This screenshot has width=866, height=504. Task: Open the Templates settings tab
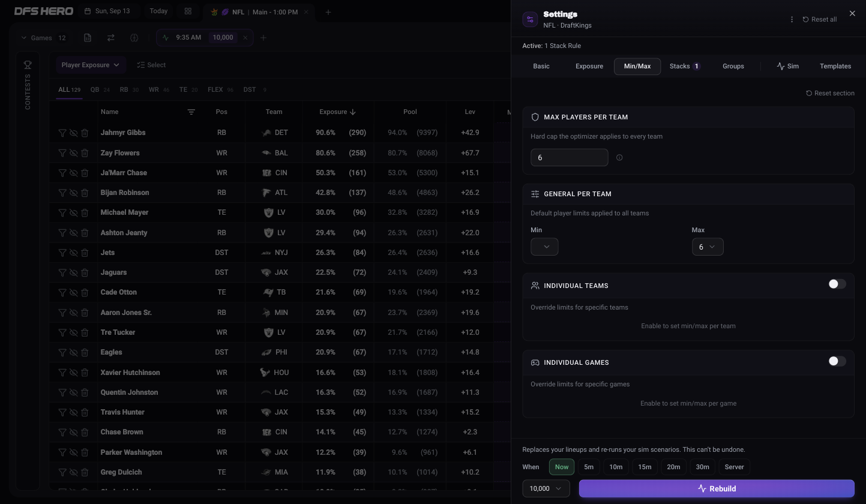(x=835, y=66)
